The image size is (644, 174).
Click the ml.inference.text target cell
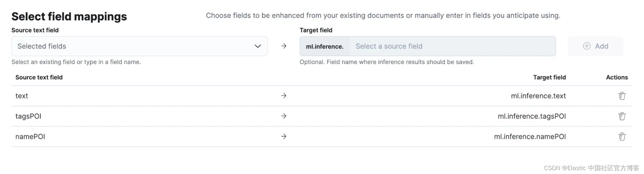coord(538,96)
